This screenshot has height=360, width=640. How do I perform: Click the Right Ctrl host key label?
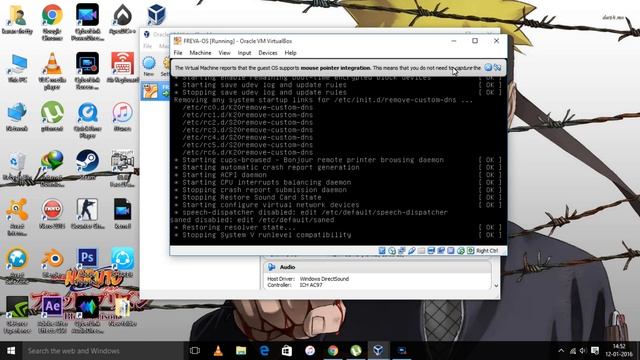[487, 251]
